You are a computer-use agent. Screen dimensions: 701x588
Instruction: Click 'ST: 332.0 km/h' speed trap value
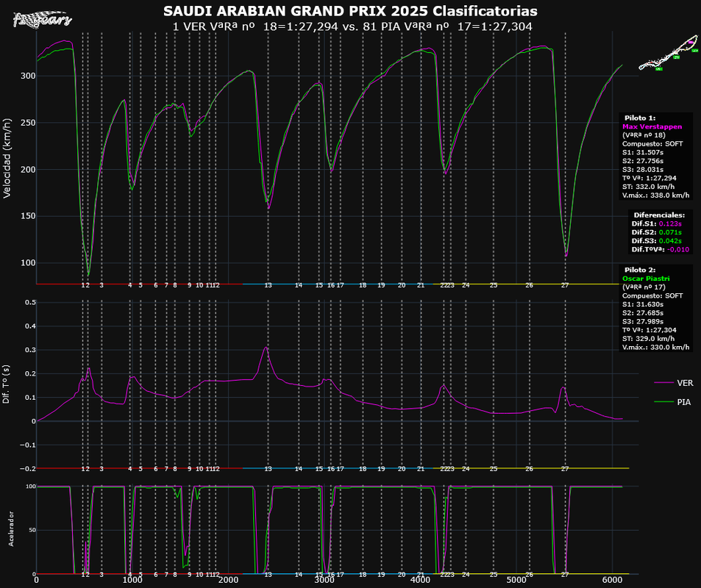coord(648,187)
